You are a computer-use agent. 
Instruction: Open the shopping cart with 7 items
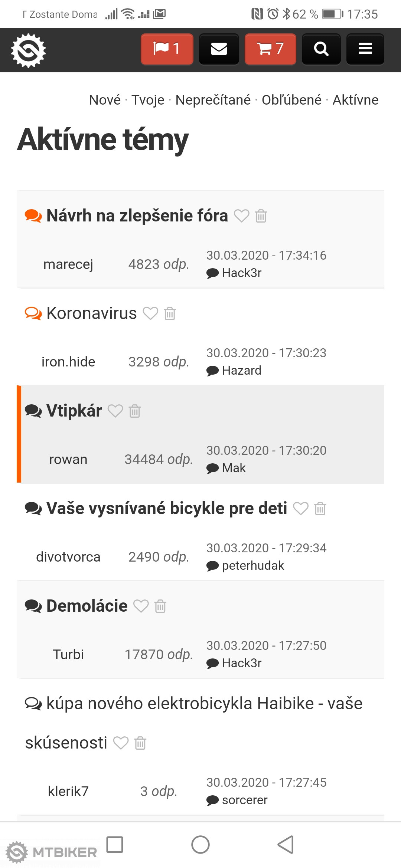(270, 49)
